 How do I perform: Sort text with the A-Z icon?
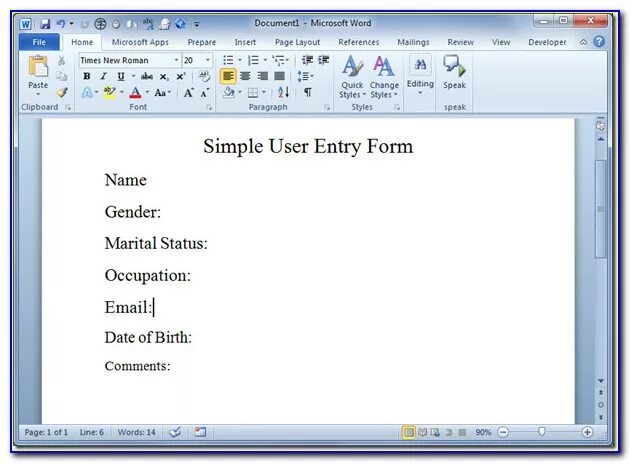pyautogui.click(x=283, y=93)
